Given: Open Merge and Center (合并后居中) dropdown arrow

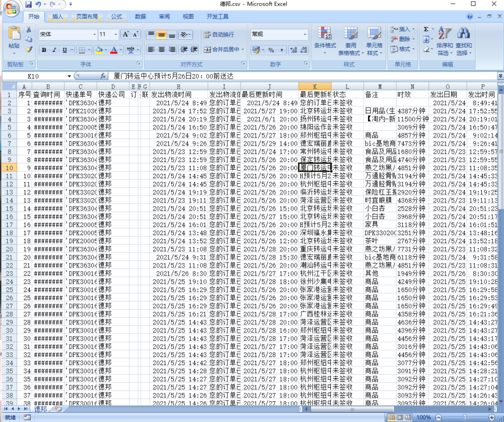Looking at the screenshot, I should click(243, 49).
